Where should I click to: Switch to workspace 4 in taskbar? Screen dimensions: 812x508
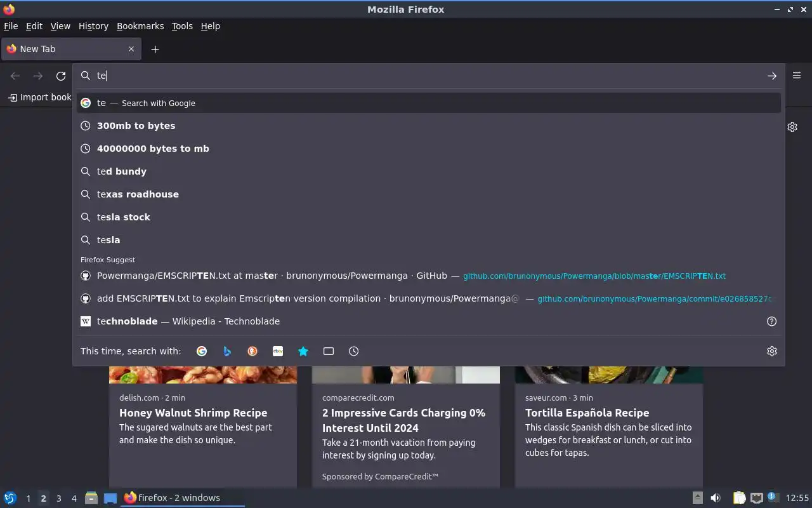coord(74,498)
